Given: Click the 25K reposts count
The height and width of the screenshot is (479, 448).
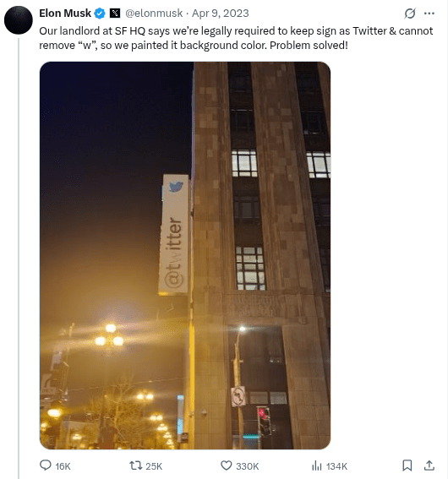Looking at the screenshot, I should coord(154,466).
